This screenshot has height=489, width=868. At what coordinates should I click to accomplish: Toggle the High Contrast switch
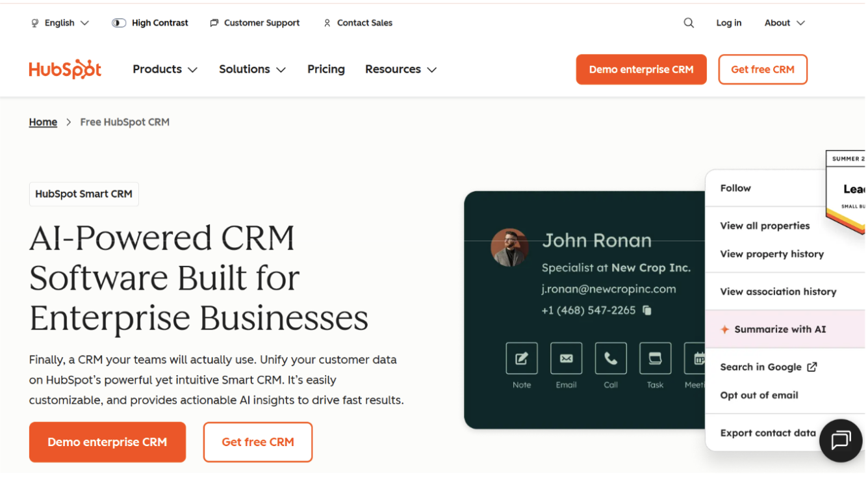pos(119,23)
